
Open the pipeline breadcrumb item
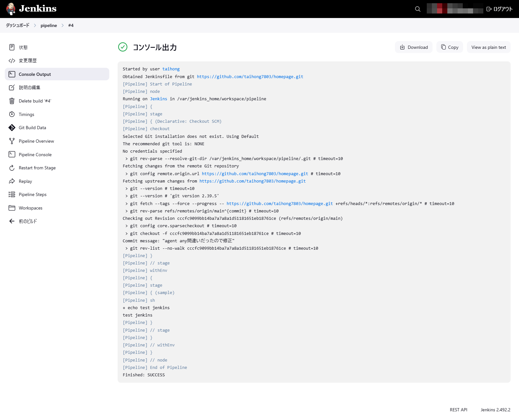coord(49,25)
